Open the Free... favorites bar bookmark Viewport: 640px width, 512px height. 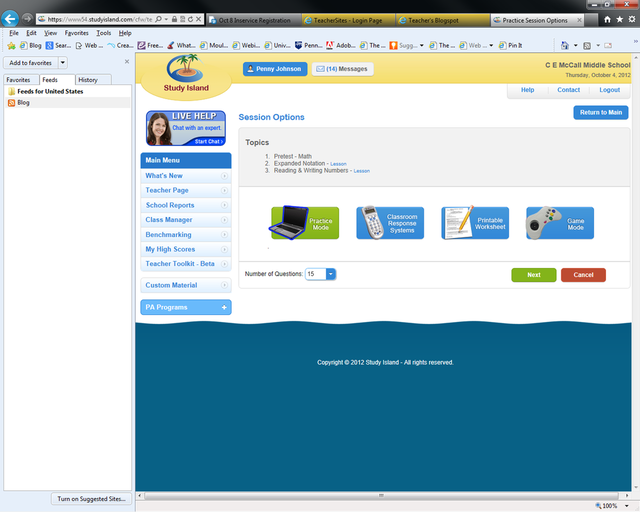tap(150, 46)
